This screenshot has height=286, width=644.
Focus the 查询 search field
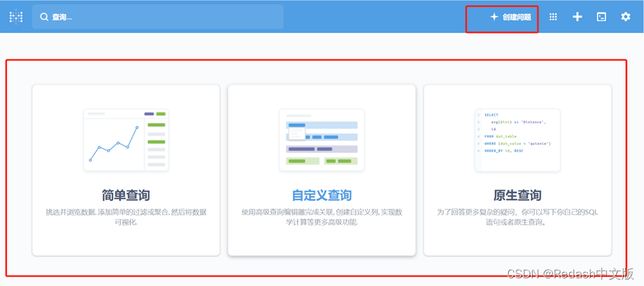click(158, 17)
